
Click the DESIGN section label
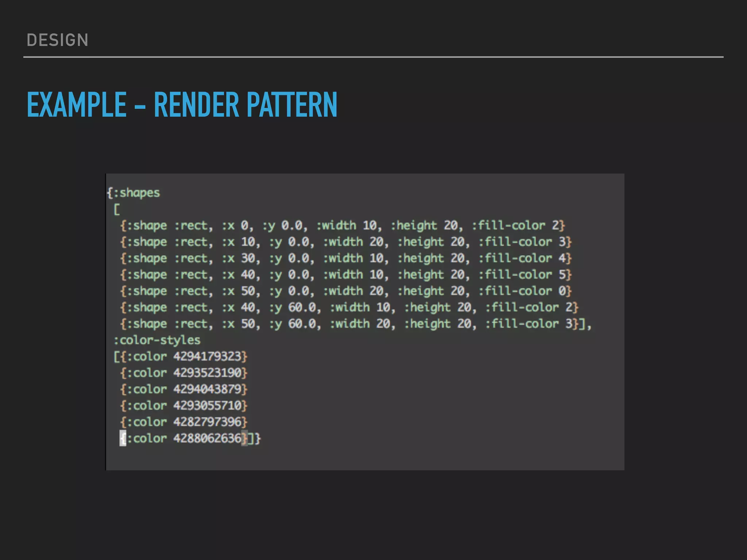point(58,40)
